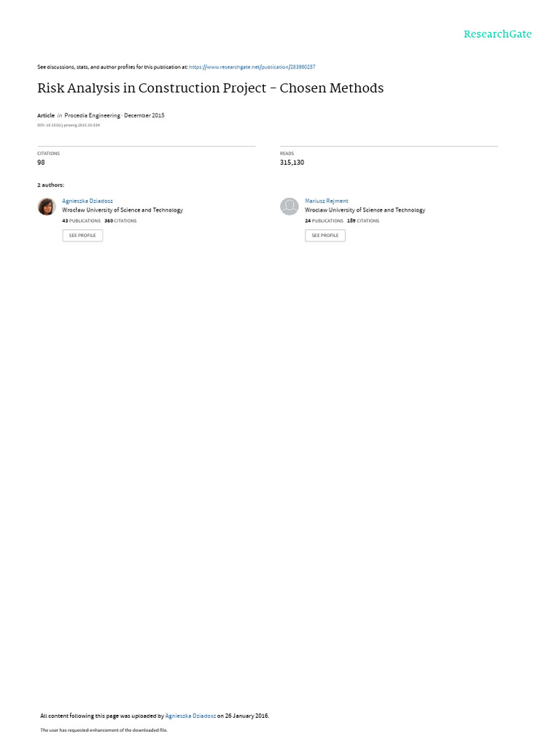Click the Procedia Engineering journal name

93,115
